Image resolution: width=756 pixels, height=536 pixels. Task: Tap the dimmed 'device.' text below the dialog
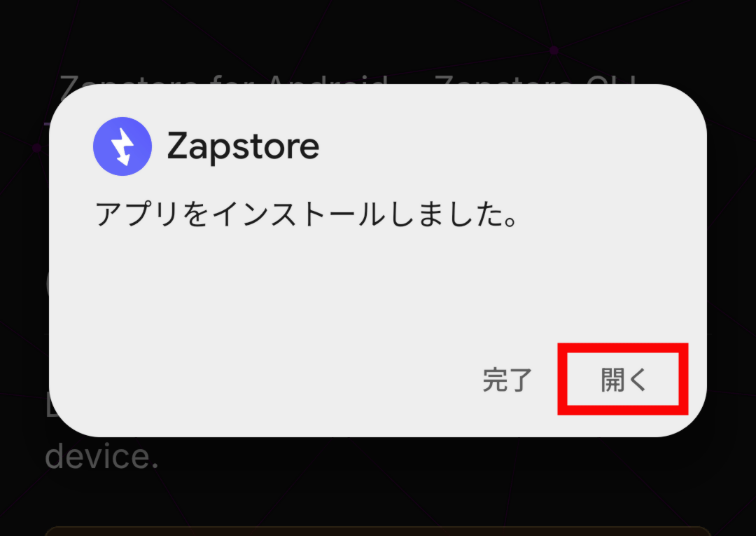pyautogui.click(x=101, y=456)
